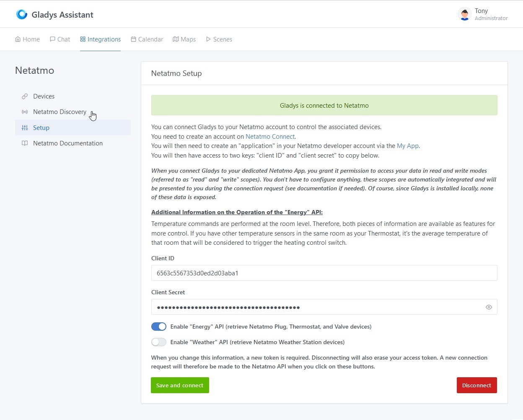Disable the "Energy" API toggle

pos(159,327)
